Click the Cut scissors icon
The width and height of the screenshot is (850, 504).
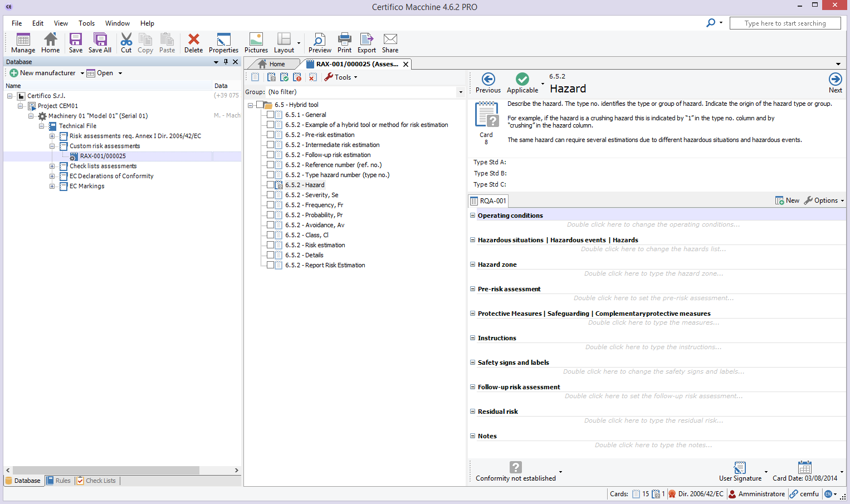(126, 40)
